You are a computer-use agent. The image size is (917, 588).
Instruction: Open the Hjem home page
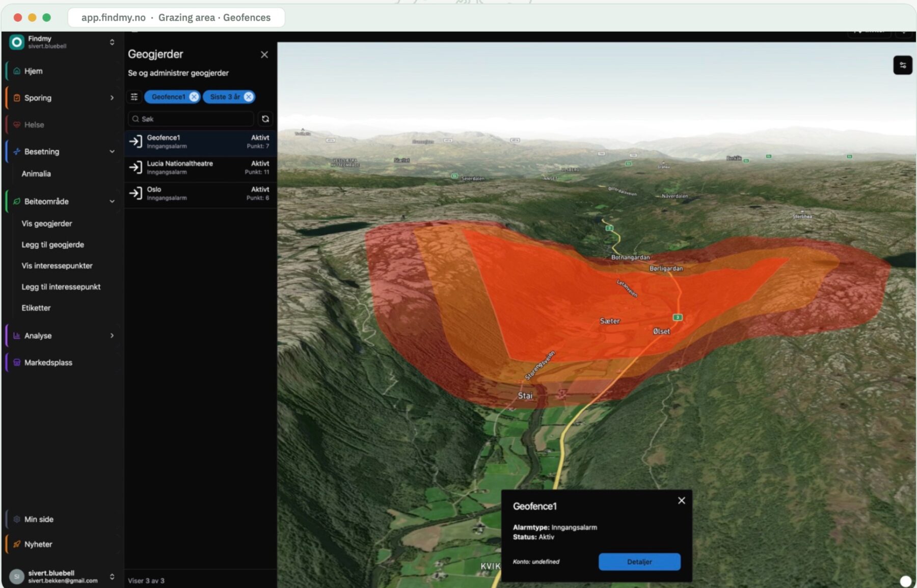pyautogui.click(x=64, y=71)
